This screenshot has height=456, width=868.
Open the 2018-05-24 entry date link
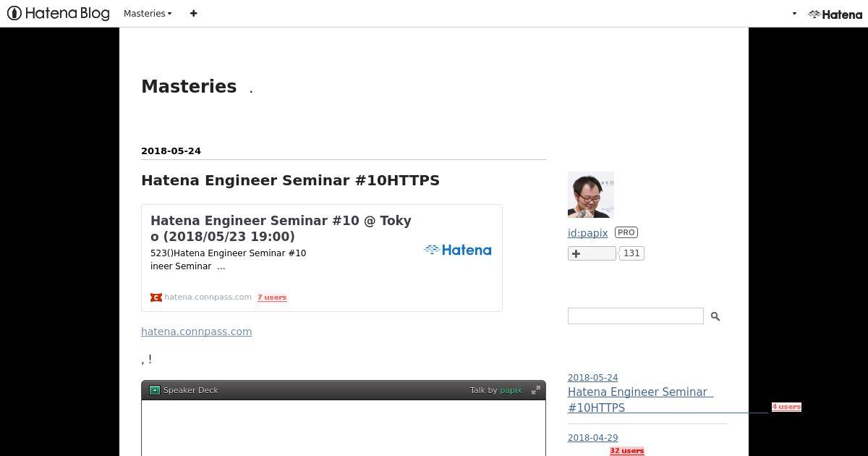pos(171,151)
